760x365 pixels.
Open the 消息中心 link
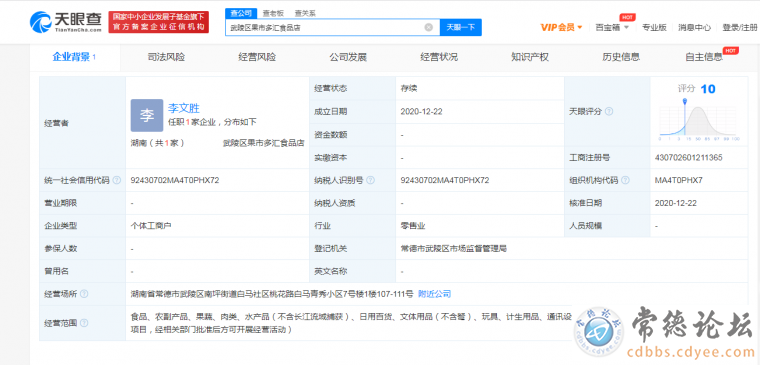click(x=694, y=27)
